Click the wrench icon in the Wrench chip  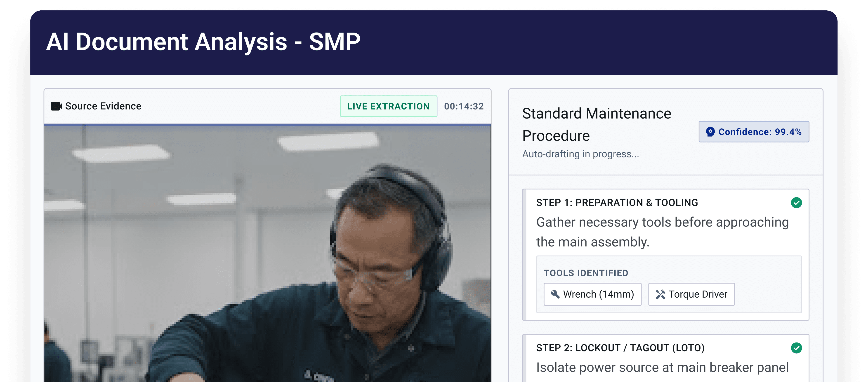555,294
